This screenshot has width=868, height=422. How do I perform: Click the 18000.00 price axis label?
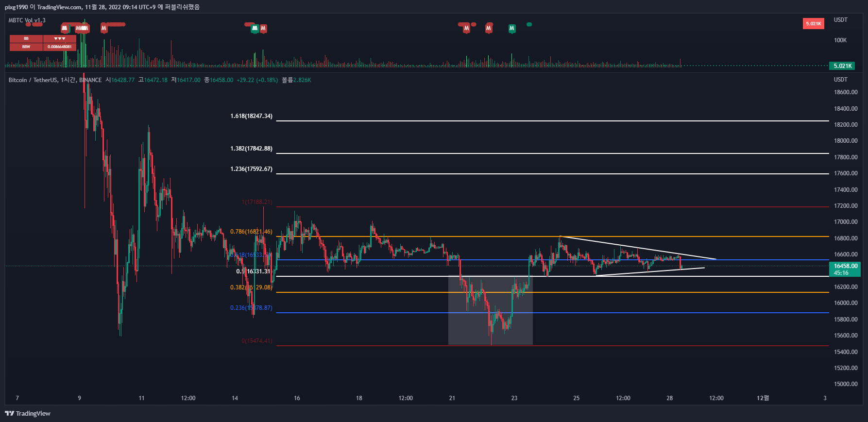tap(846, 141)
